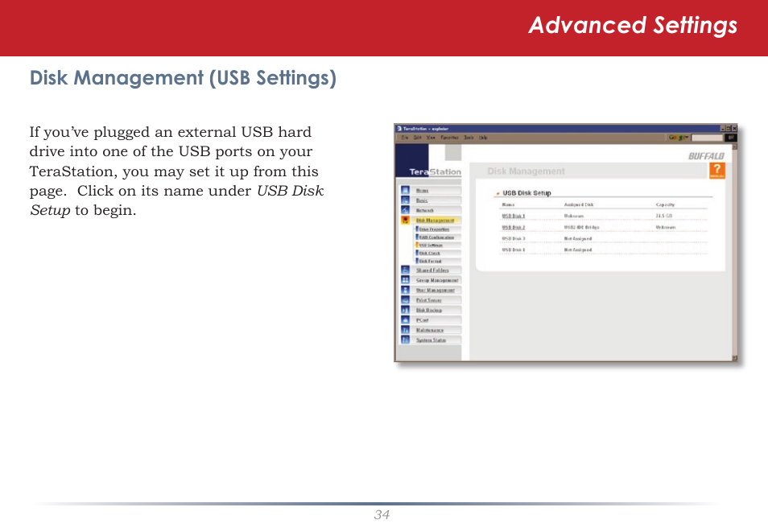The image size is (768, 532).
Task: Click the Print Server icon
Action: tap(405, 299)
